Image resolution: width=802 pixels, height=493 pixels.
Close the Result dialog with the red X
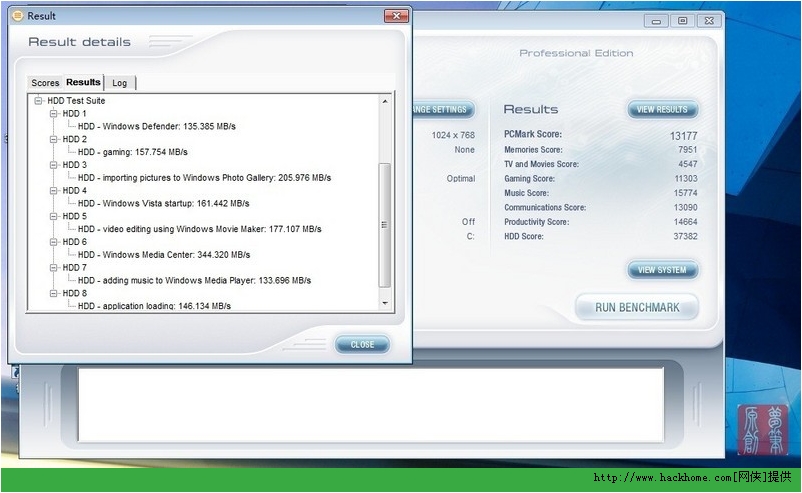click(x=396, y=16)
